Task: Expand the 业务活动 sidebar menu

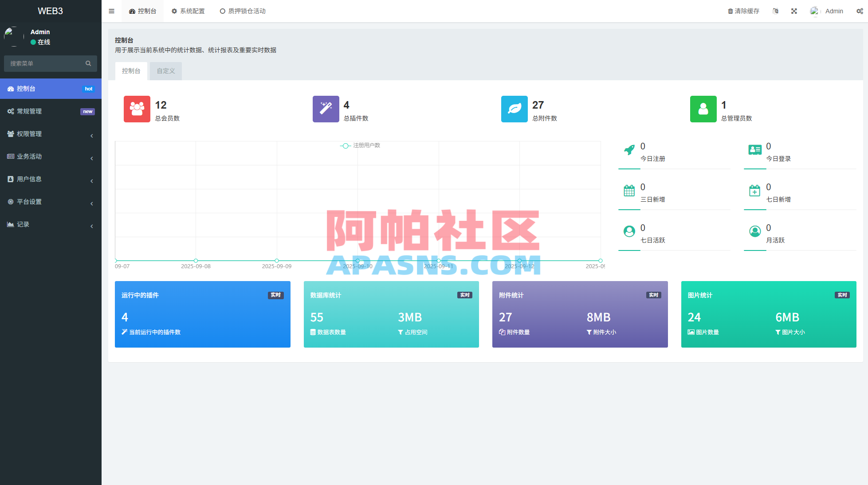Action: pyautogui.click(x=51, y=156)
